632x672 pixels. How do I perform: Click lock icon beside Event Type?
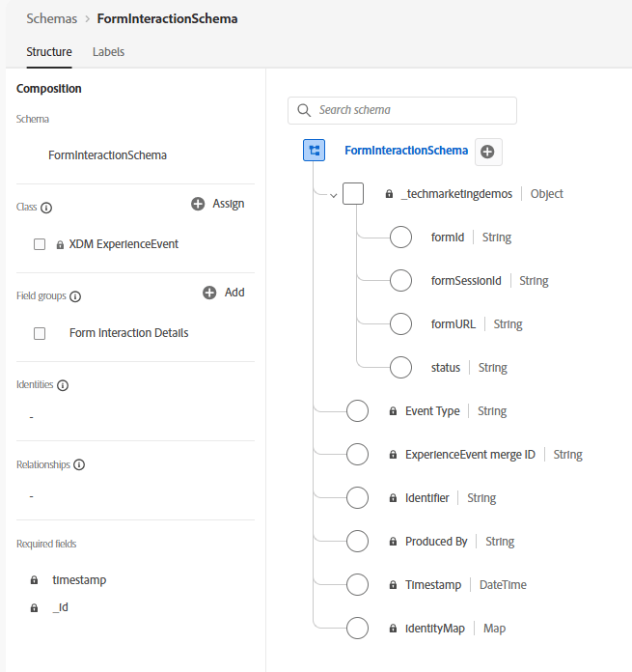point(393,411)
